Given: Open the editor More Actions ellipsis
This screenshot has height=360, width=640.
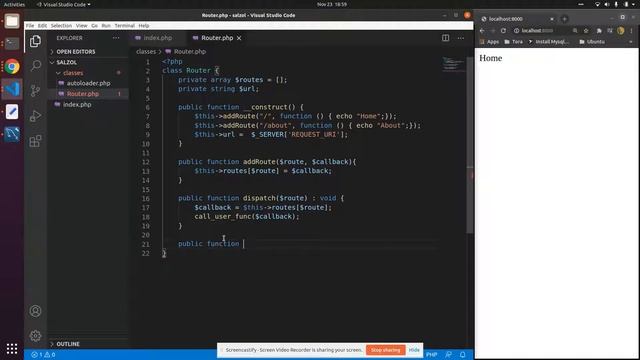Looking at the screenshot, I should [x=461, y=38].
